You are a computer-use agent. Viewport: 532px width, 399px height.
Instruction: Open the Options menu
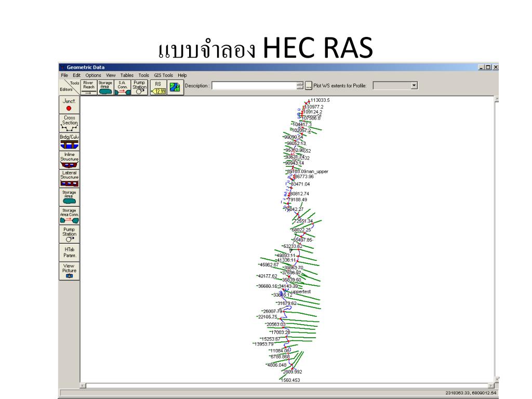(x=94, y=75)
